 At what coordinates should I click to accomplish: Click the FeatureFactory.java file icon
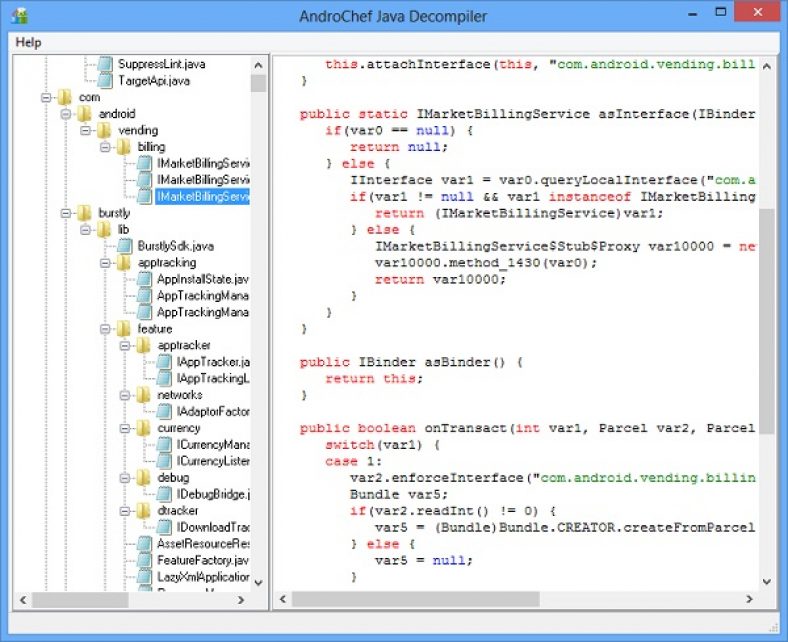coord(144,561)
